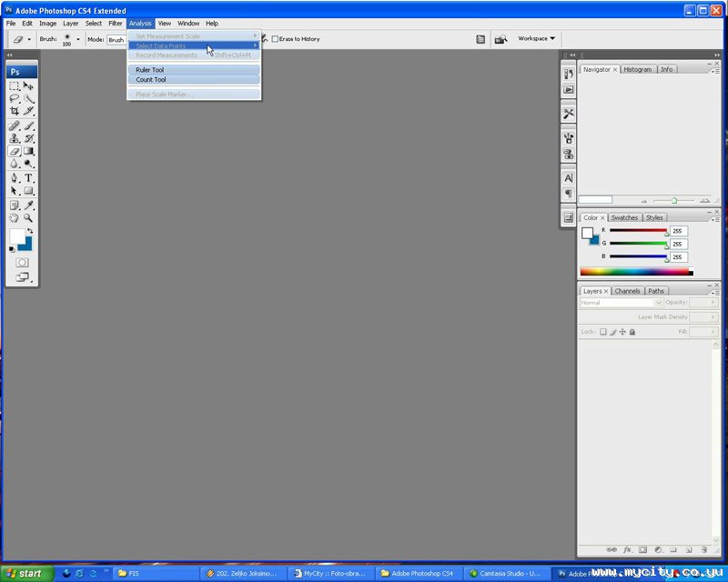Select the Clone Stamp tool
728x582 pixels.
point(15,138)
